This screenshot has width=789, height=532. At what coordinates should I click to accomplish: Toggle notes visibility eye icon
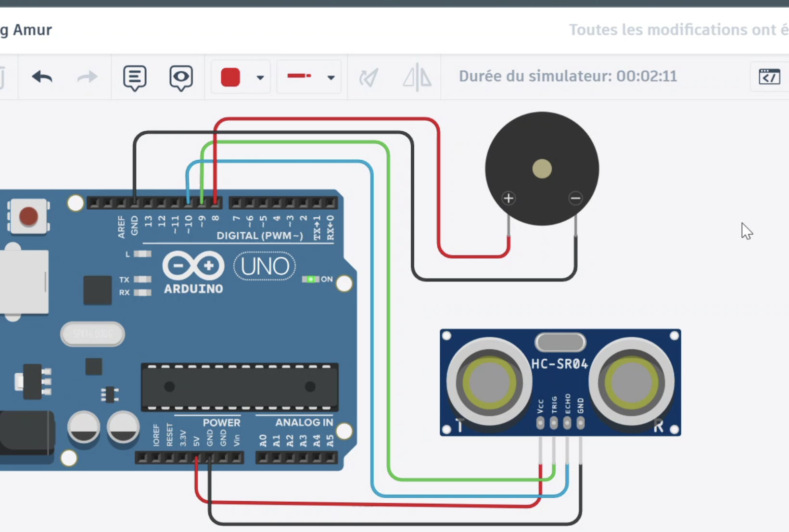click(x=181, y=77)
